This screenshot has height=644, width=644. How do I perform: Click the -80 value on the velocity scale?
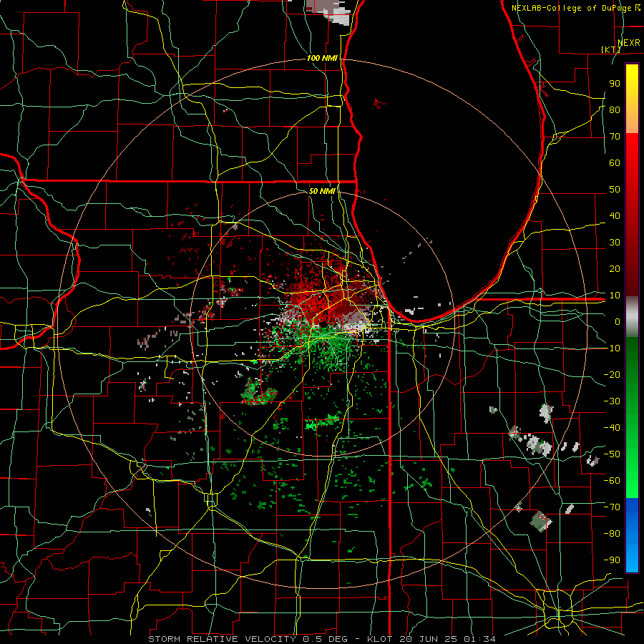click(612, 534)
